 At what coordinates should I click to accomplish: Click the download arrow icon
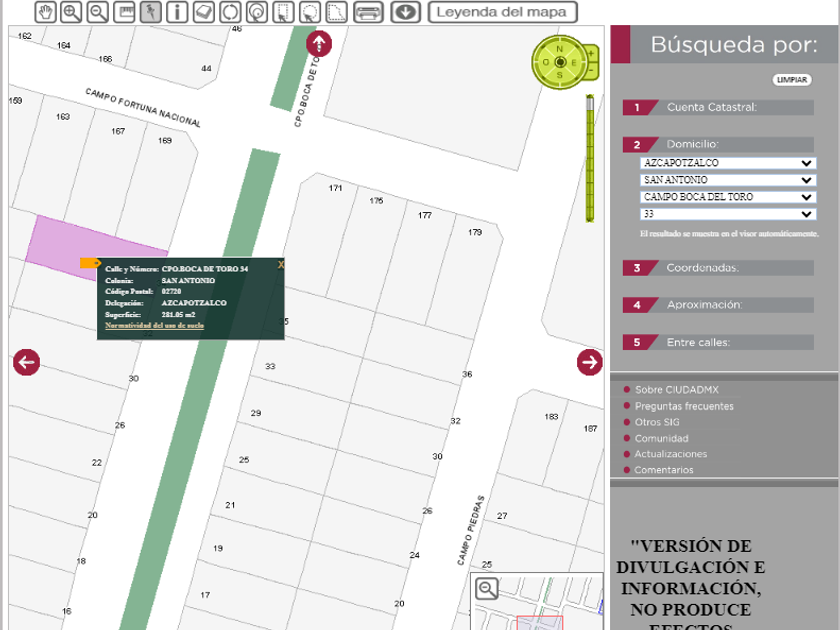click(404, 12)
